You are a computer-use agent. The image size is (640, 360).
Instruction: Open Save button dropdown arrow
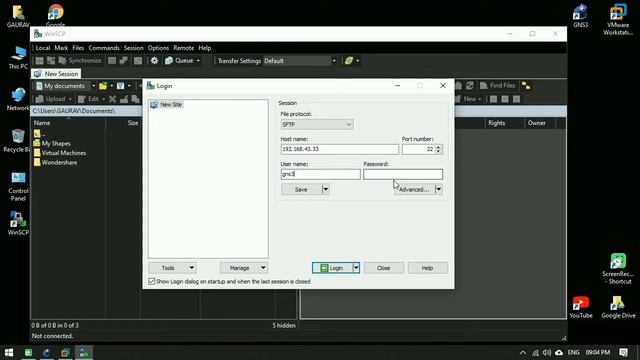[325, 189]
